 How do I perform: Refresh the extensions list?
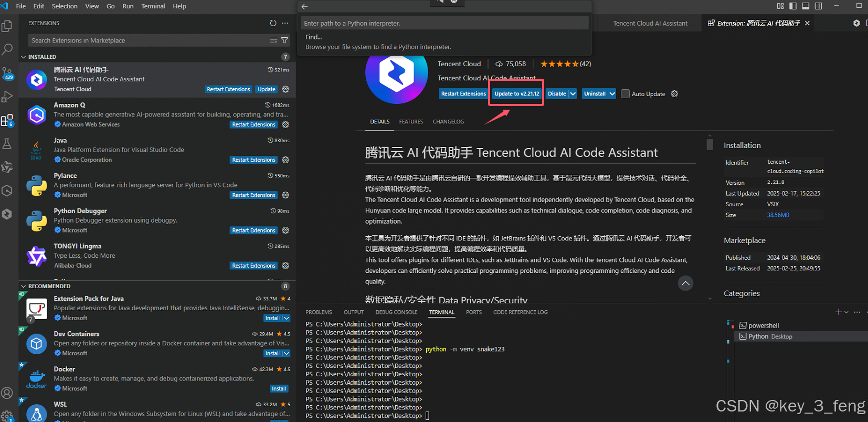point(273,23)
